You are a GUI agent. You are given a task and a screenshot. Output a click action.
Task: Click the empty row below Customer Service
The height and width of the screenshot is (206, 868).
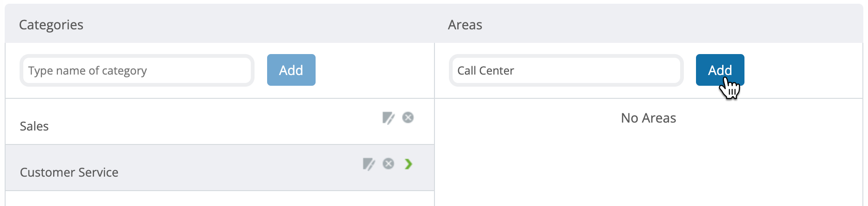[220, 199]
